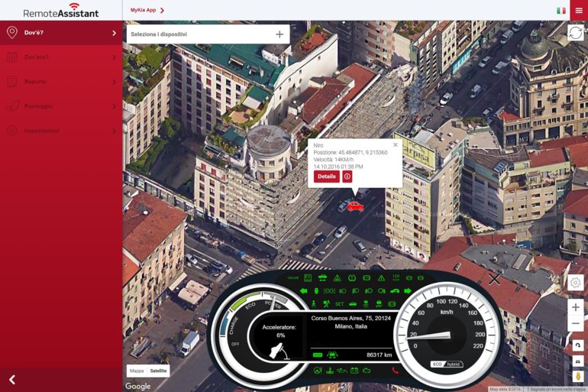Screen dimensions: 588x392
Task: Zoom in the map with plus button
Action: [x=575, y=307]
